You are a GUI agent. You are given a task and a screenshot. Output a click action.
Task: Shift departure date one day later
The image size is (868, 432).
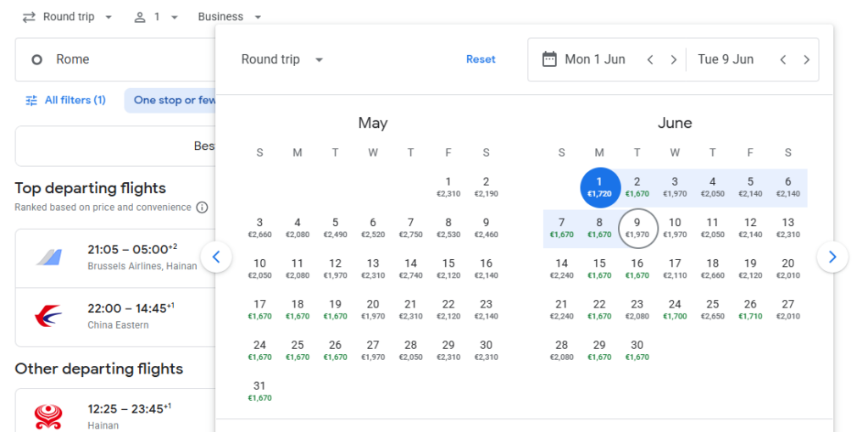tap(673, 59)
